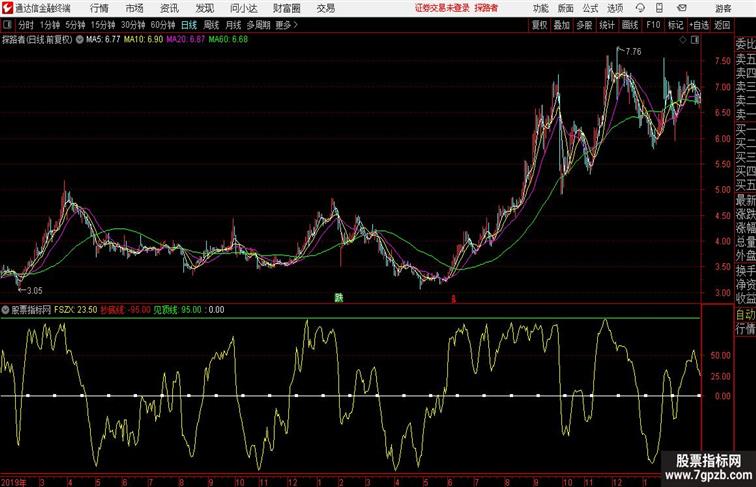Click the MA60: 6.68 label

click(228, 40)
